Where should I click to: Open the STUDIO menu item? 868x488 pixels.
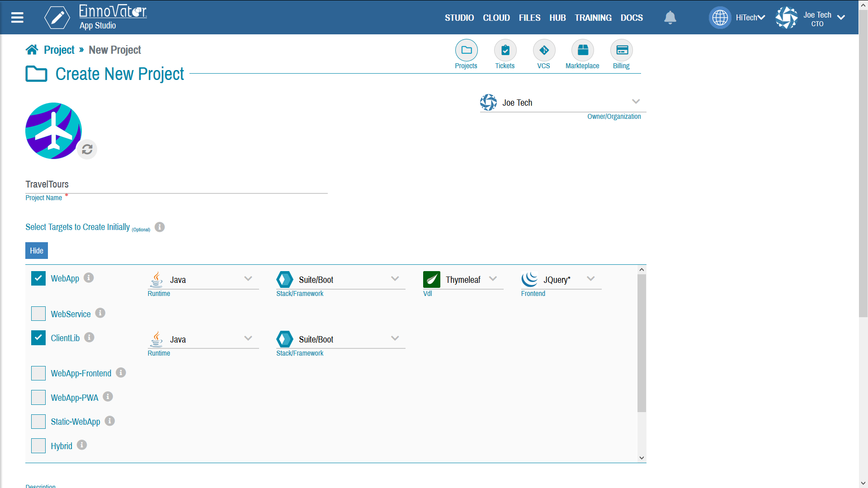coord(459,17)
